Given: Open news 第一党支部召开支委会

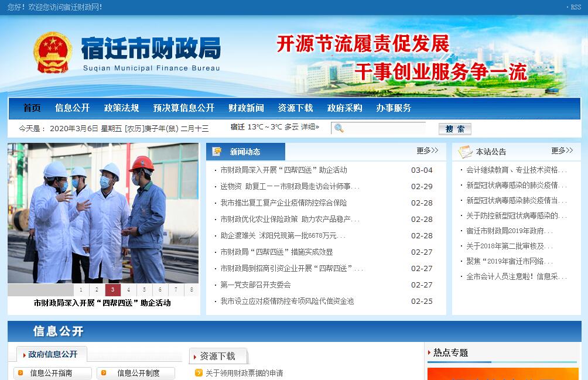Looking at the screenshot, I should (255, 285).
